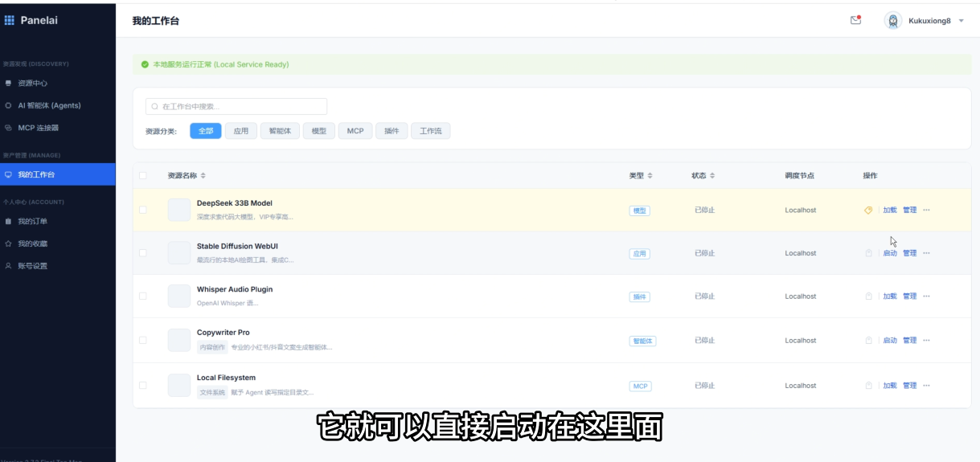Click the 模型 type tag on DeepSeek row
980x462 pixels.
point(640,211)
